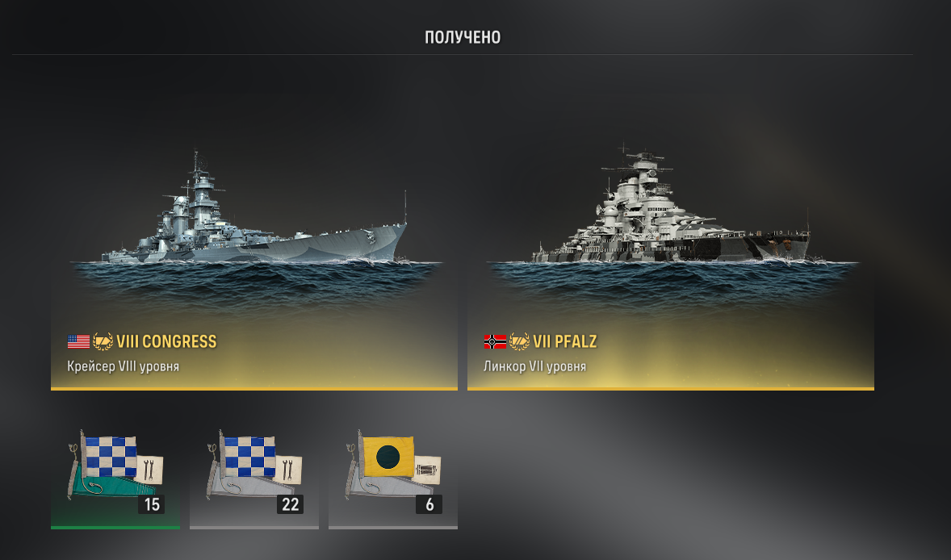Screen dimensions: 951x560
Task: Click the 'Крейсер VIII уровня' description
Action: coord(124,366)
